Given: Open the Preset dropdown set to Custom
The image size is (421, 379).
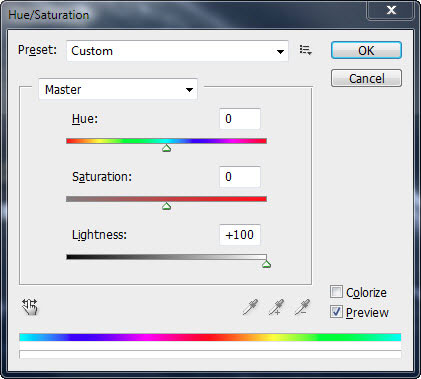Looking at the screenshot, I should [177, 51].
